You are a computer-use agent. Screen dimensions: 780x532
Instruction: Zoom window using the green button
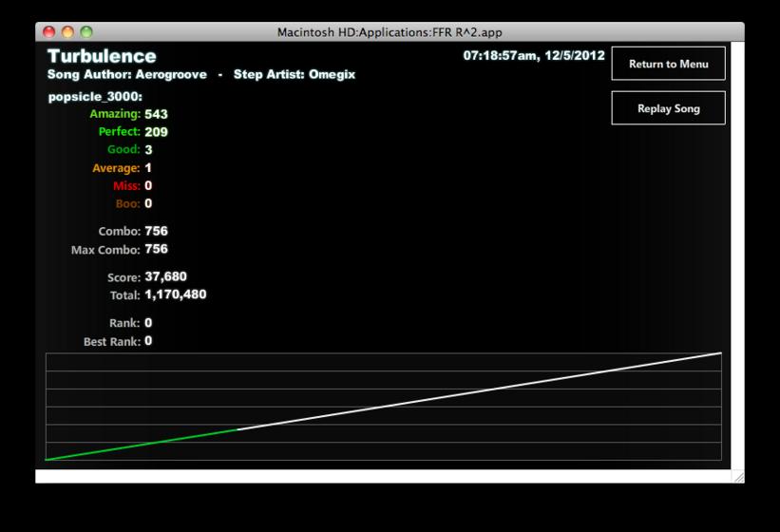(86, 32)
